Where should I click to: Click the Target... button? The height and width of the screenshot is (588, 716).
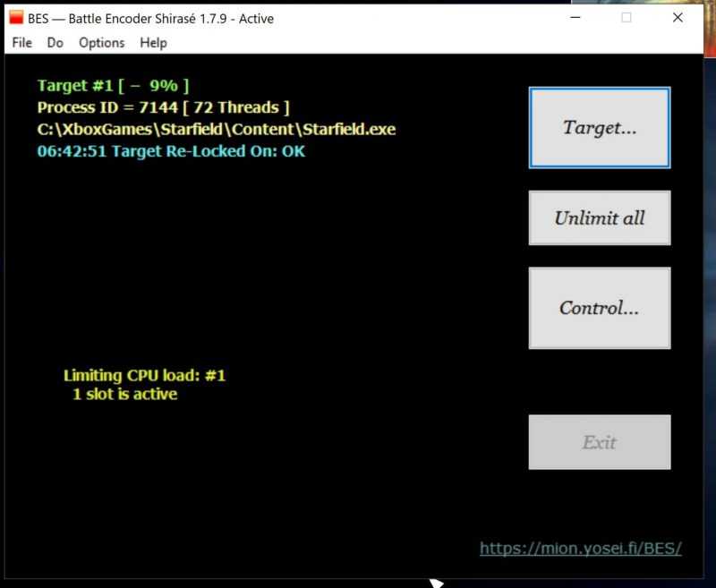point(600,127)
